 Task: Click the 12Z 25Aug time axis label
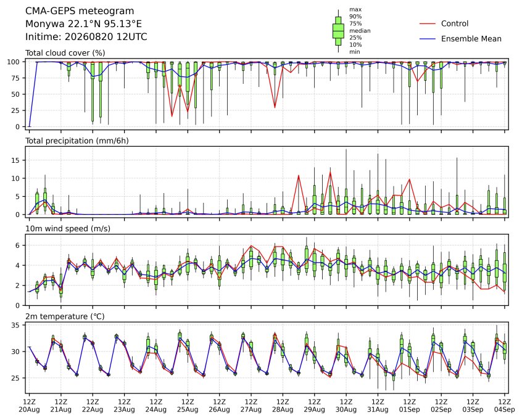tap(188, 406)
